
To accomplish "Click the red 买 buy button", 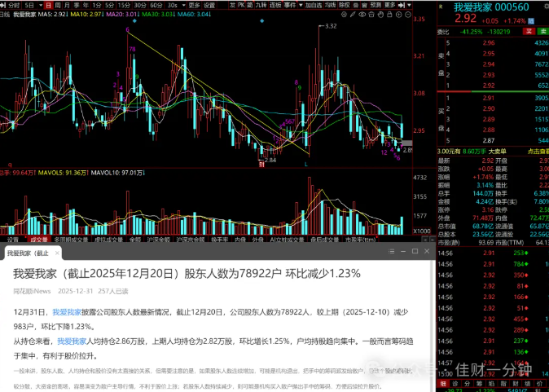I will pos(529,31).
